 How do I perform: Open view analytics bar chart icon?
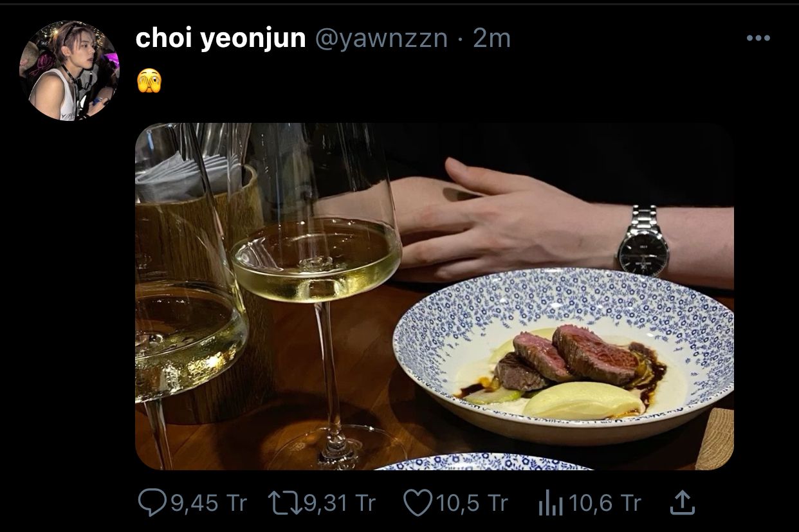tap(550, 503)
